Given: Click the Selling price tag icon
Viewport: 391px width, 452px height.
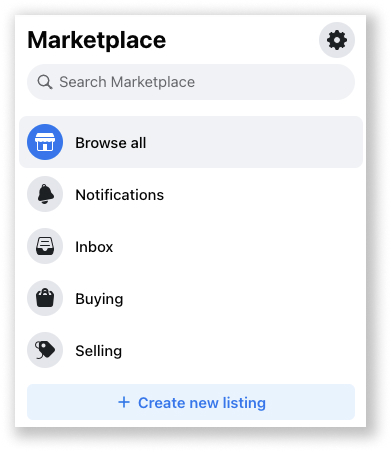Looking at the screenshot, I should 45,350.
